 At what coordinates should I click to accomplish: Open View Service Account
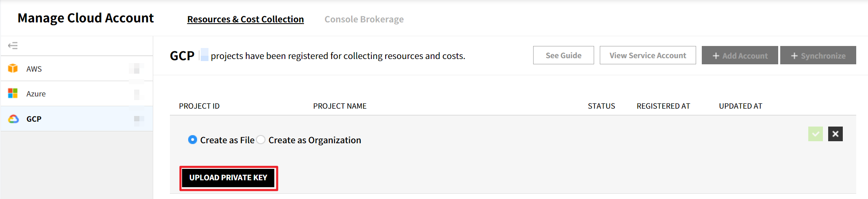point(647,55)
